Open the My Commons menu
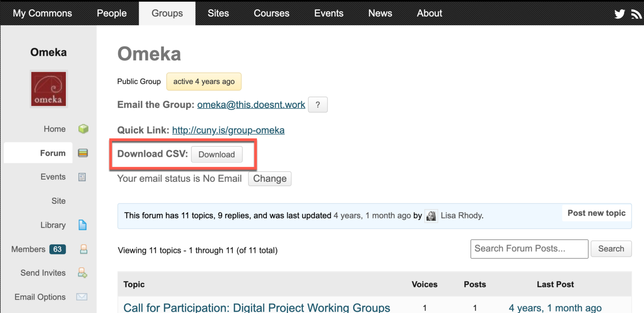Image resolution: width=644 pixels, height=313 pixels. coord(42,13)
